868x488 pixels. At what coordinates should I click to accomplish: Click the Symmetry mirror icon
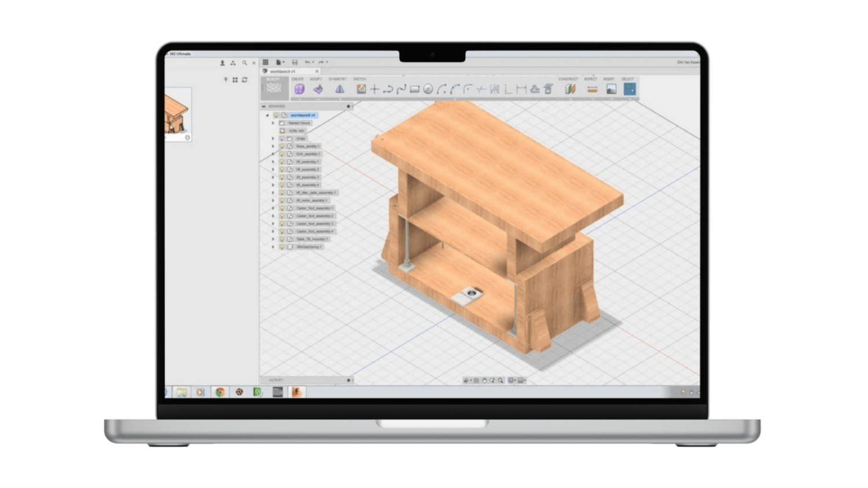point(340,89)
